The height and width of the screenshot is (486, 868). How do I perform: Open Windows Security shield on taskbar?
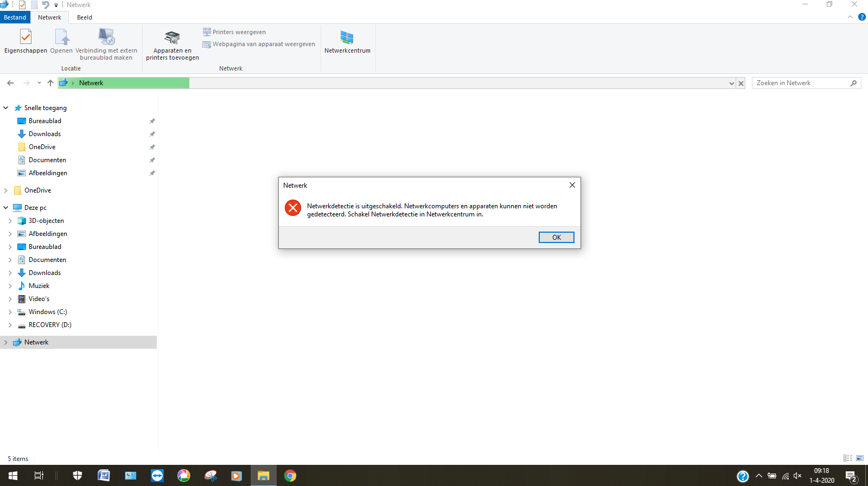(x=78, y=476)
